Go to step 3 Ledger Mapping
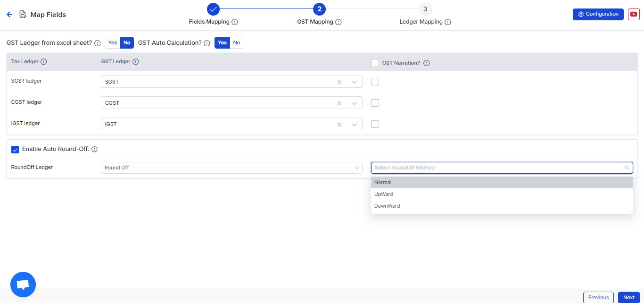The image size is (644, 303). tap(425, 9)
